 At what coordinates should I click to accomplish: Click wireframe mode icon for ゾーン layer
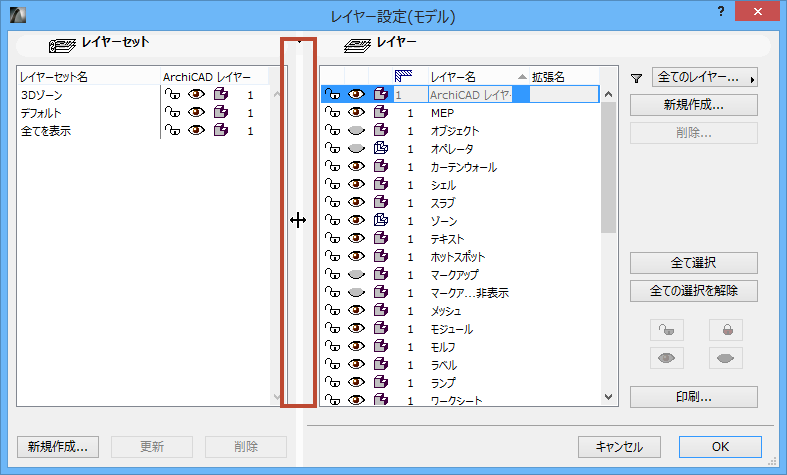[x=381, y=220]
